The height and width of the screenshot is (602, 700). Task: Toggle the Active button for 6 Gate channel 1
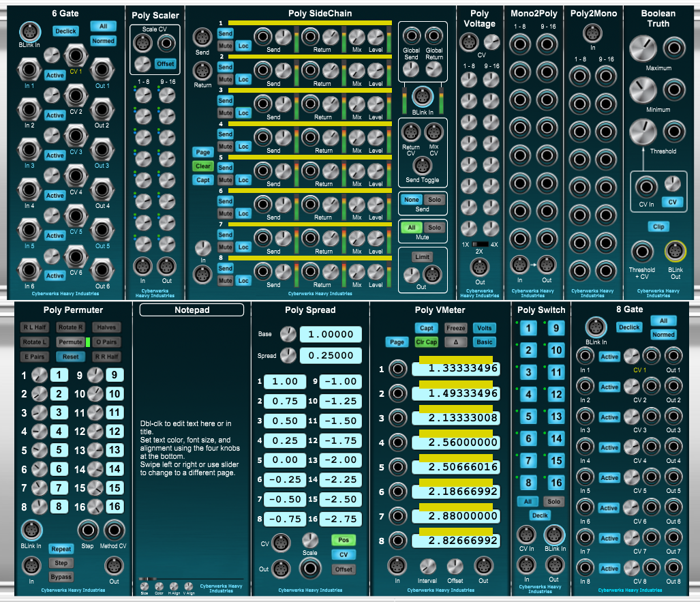(x=55, y=76)
